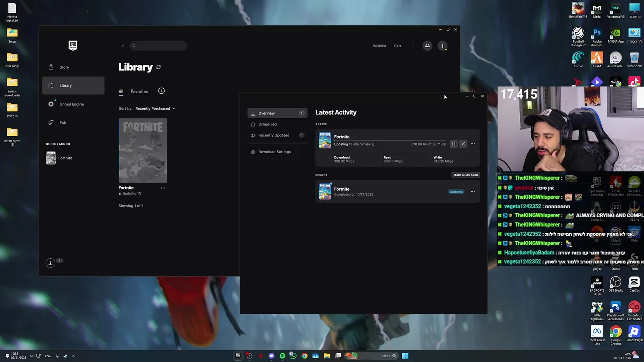Switch to the Favorites tab
This screenshot has height=362, width=644.
tap(139, 92)
